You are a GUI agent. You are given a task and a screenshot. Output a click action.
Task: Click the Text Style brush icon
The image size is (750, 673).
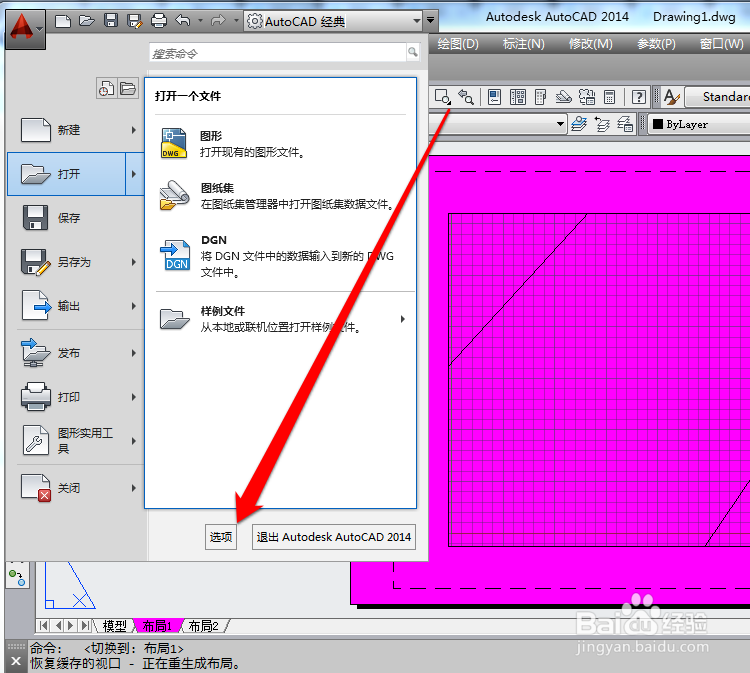pyautogui.click(x=672, y=97)
